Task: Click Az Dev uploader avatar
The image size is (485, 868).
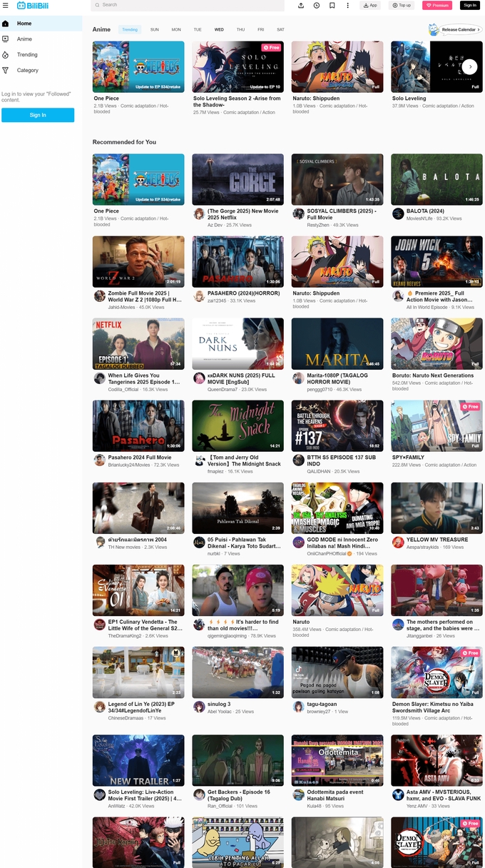Action: (199, 214)
